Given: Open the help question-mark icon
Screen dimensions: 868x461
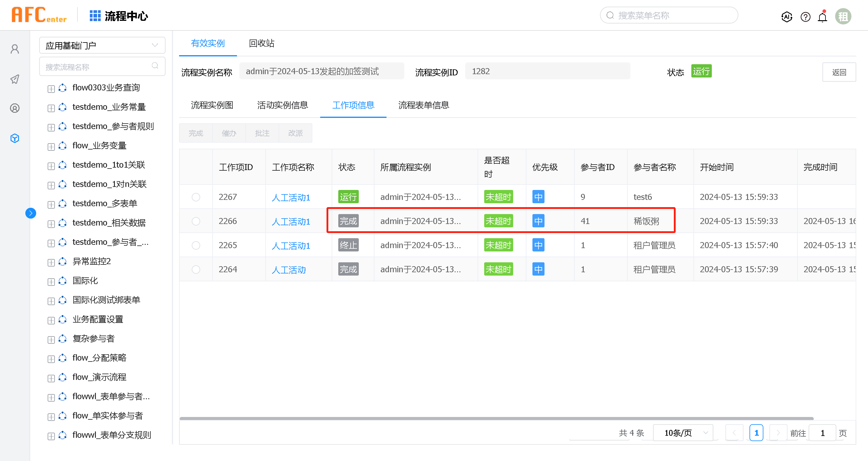Looking at the screenshot, I should pyautogui.click(x=805, y=17).
